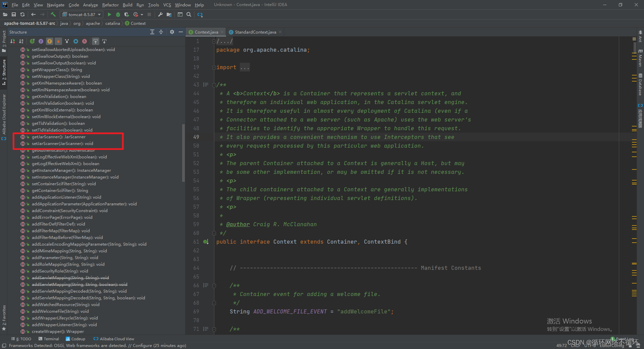This screenshot has height=349, width=644.
Task: Run the tomcat-8.5.87 configuration
Action: pos(109,14)
